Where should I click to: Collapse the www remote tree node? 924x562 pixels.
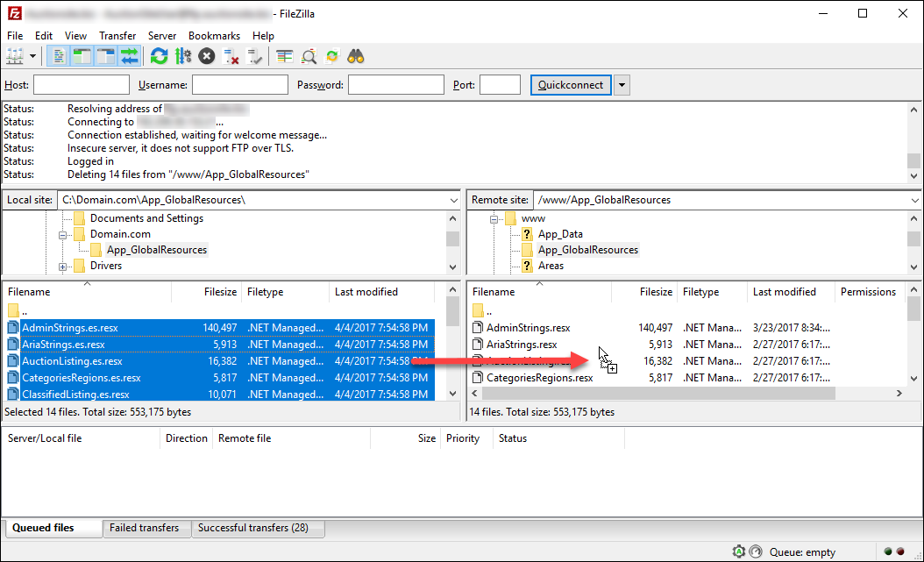(x=494, y=219)
